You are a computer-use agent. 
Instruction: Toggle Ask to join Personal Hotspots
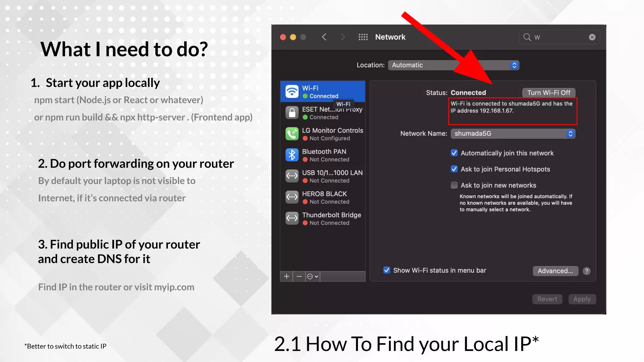(454, 169)
